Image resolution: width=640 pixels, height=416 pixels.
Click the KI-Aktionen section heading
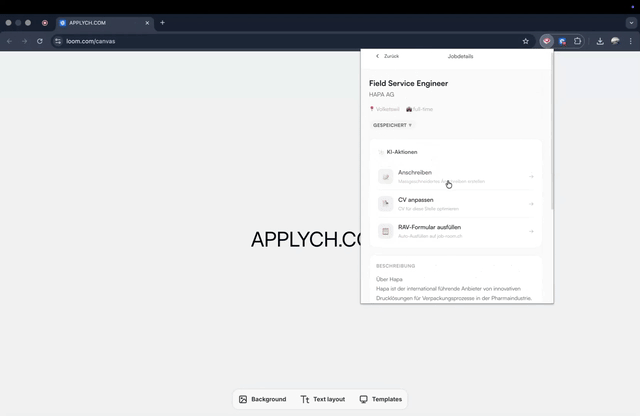pyautogui.click(x=402, y=152)
